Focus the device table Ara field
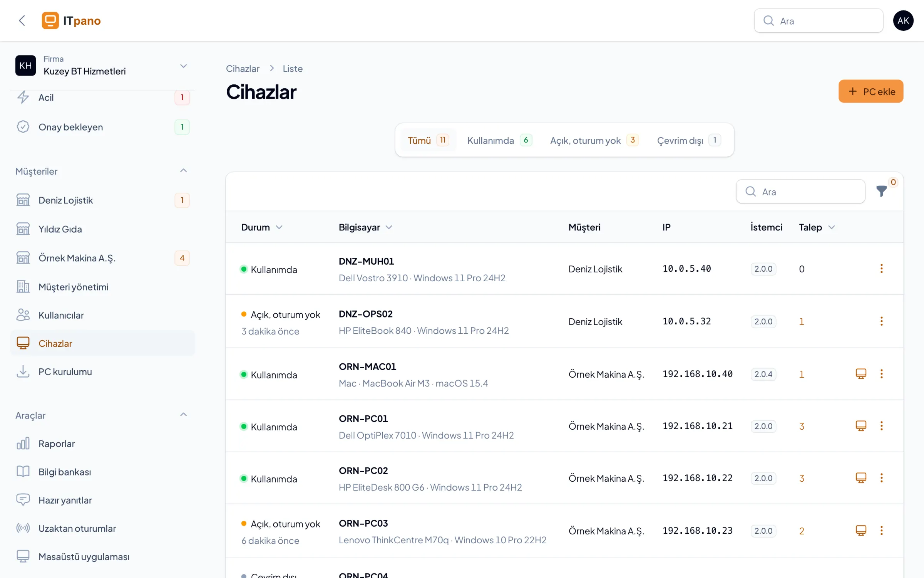Screen dimensions: 924x578 click(800, 192)
